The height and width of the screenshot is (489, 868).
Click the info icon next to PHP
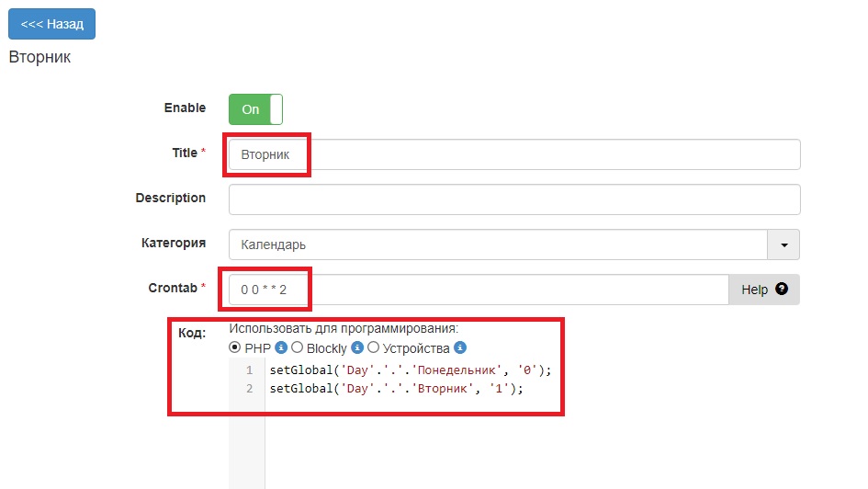coord(281,348)
